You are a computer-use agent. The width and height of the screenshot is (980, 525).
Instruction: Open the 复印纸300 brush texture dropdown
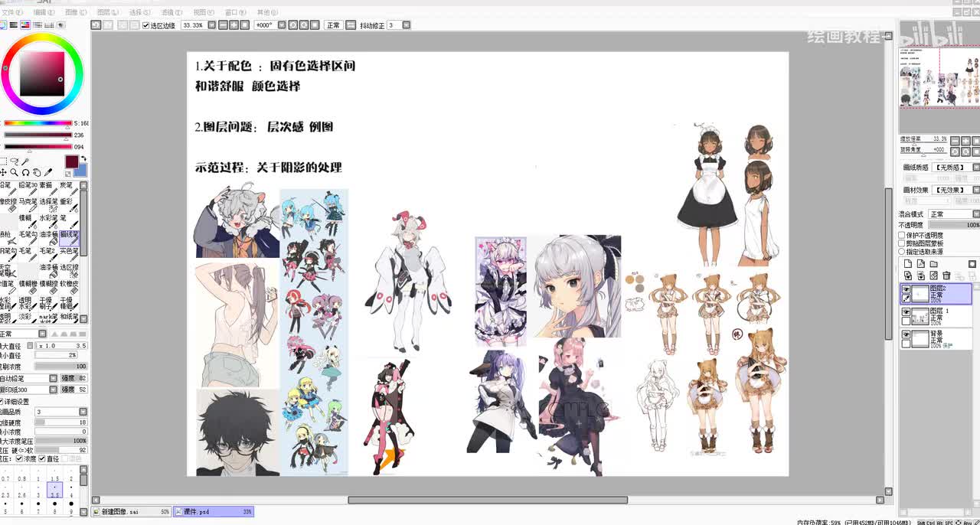pos(53,390)
